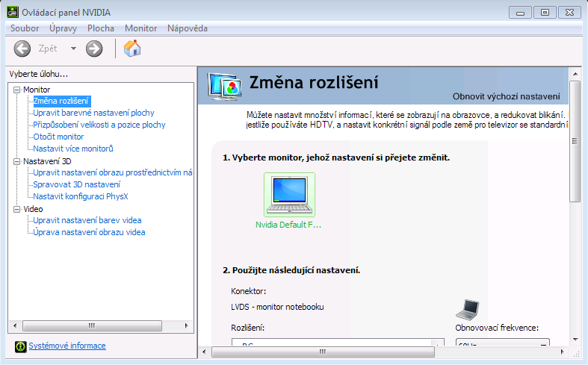Click main panel horizontal scrollbar thumb
Image resolution: width=588 pixels, height=365 pixels.
point(323,352)
